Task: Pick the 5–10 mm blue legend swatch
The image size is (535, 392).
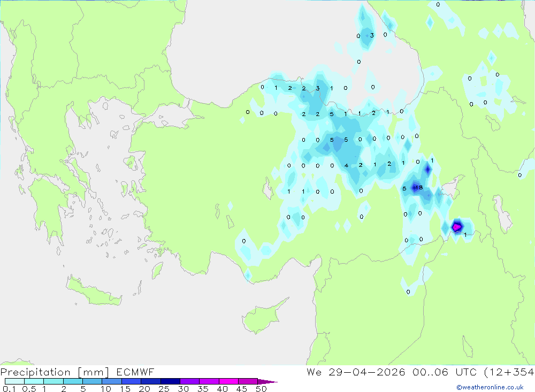Action: [93, 381]
